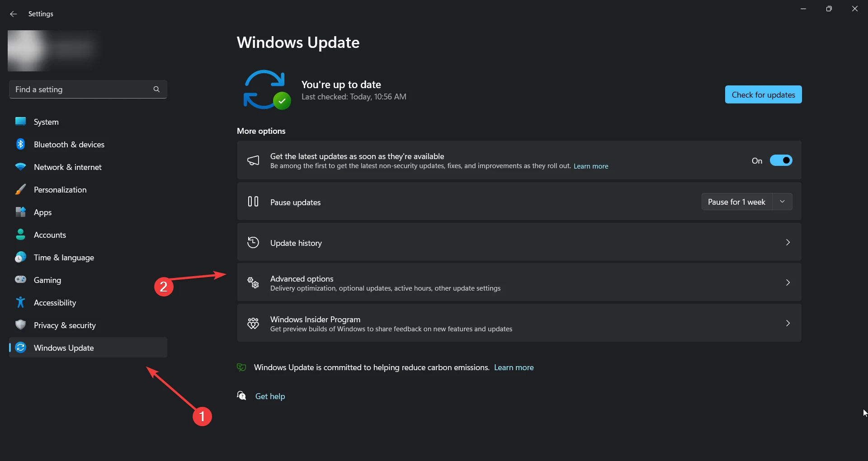Viewport: 868px width, 461px height.
Task: Minimize the Settings window
Action: (x=803, y=9)
